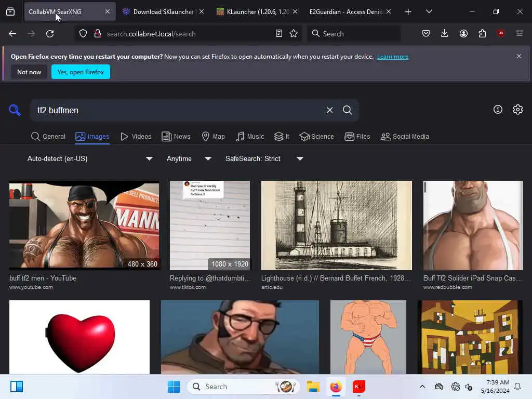
Task: Switch to the Videos search category
Action: point(136,137)
